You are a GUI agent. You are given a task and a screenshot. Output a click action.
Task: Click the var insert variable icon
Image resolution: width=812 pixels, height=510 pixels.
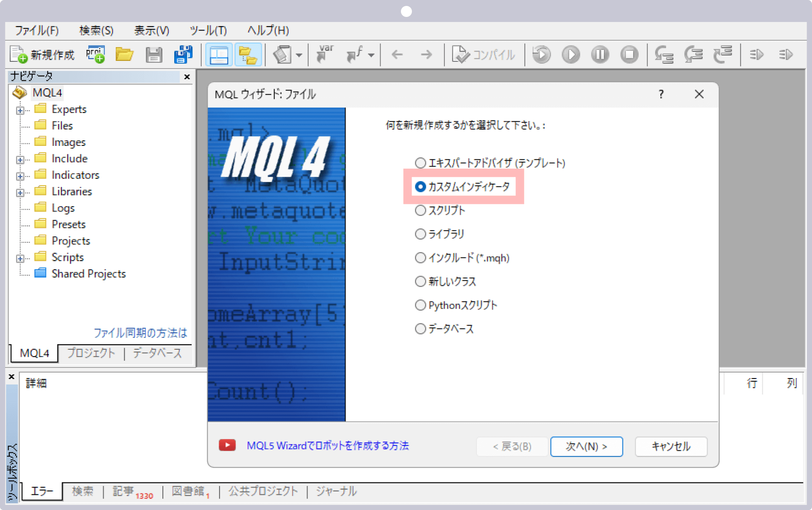point(325,54)
